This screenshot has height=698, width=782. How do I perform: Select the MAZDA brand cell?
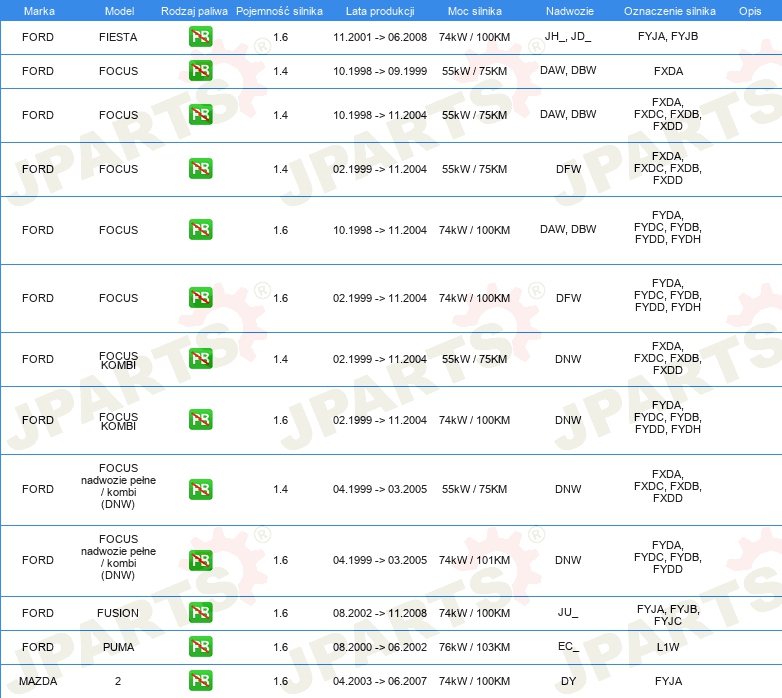(38, 681)
